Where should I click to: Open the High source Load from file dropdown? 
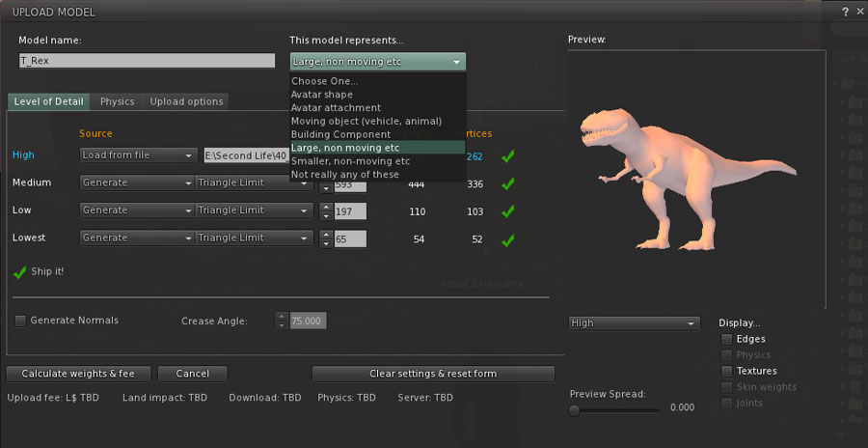tap(138, 155)
